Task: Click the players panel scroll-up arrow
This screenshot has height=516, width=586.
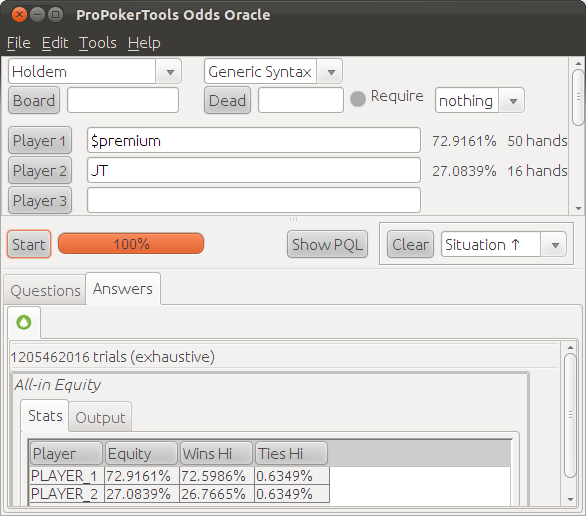Action: coord(579,64)
